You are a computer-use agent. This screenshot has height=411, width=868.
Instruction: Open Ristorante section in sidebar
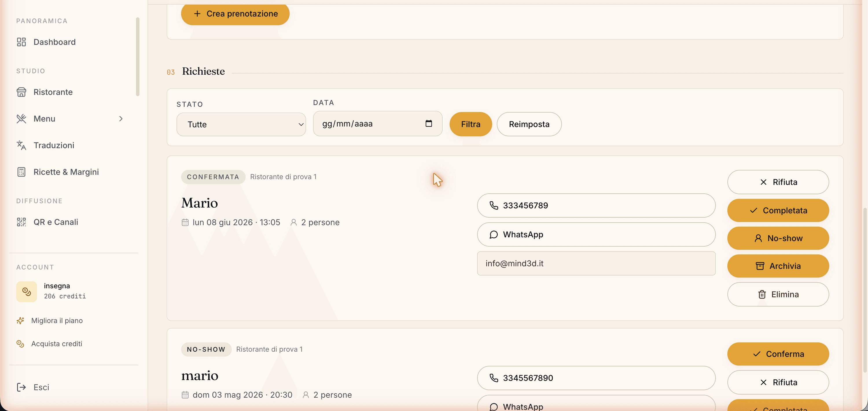[53, 92]
